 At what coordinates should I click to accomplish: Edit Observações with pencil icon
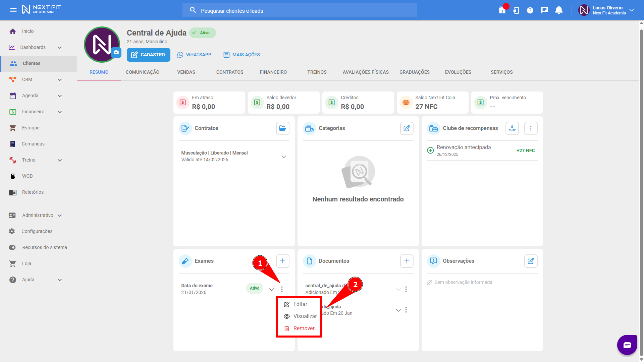click(x=531, y=261)
